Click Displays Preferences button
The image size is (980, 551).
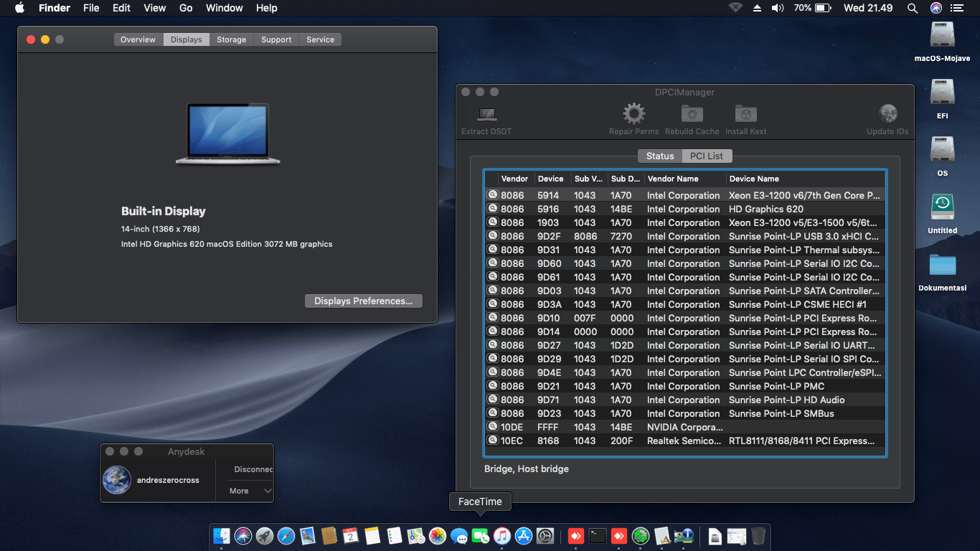coord(363,301)
